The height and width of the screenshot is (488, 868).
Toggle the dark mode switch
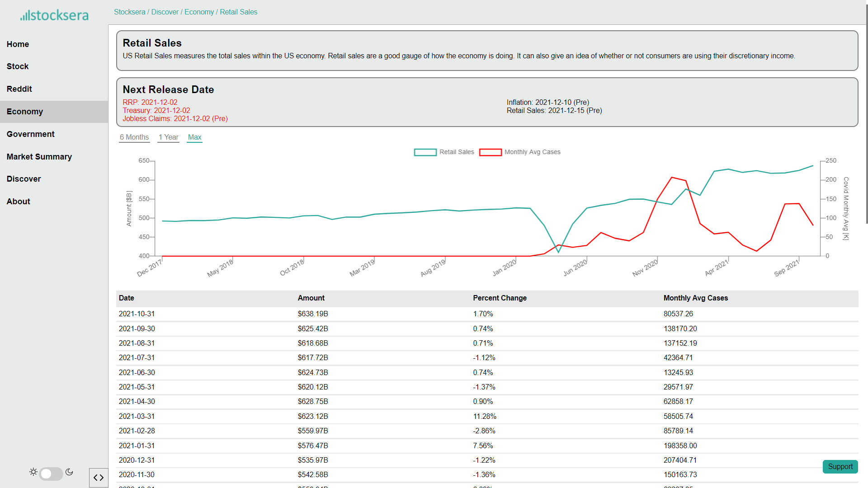(x=51, y=474)
